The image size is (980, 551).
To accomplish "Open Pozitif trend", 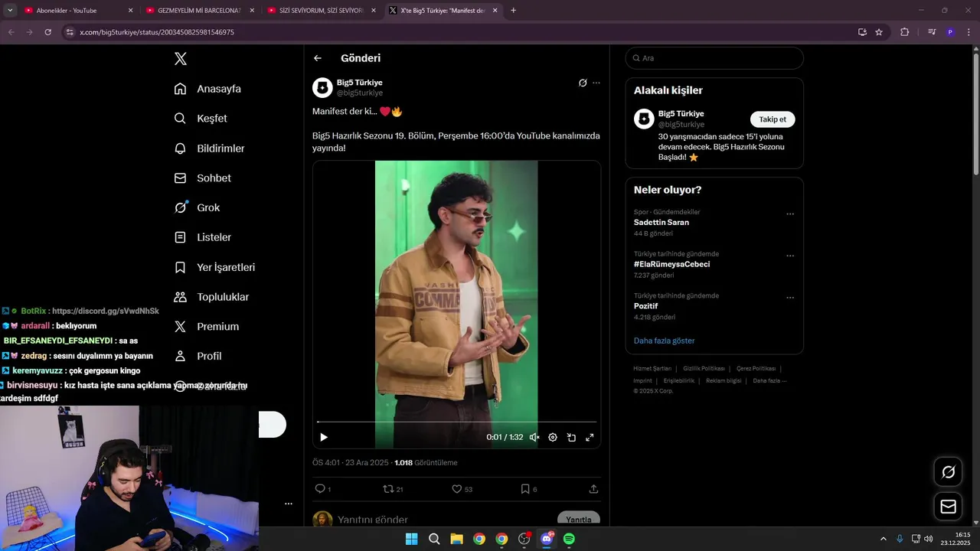I will click(645, 306).
